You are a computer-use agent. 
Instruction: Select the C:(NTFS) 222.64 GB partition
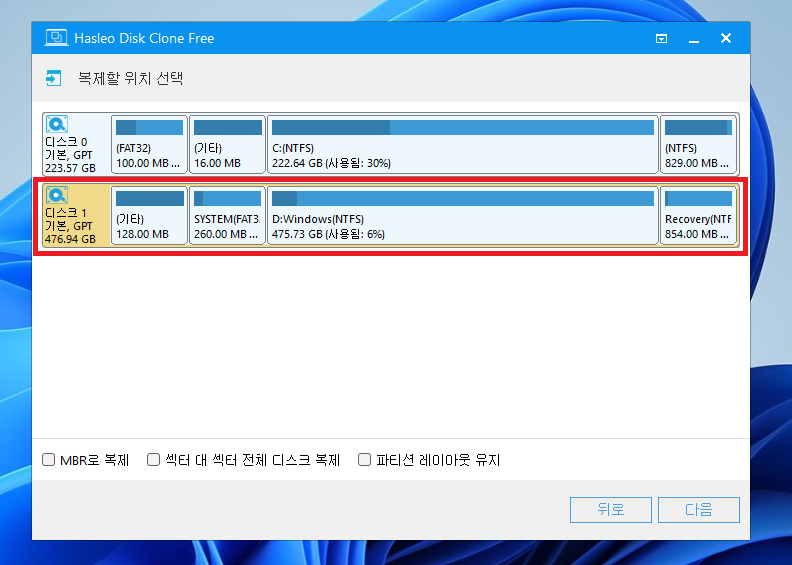pyautogui.click(x=463, y=144)
